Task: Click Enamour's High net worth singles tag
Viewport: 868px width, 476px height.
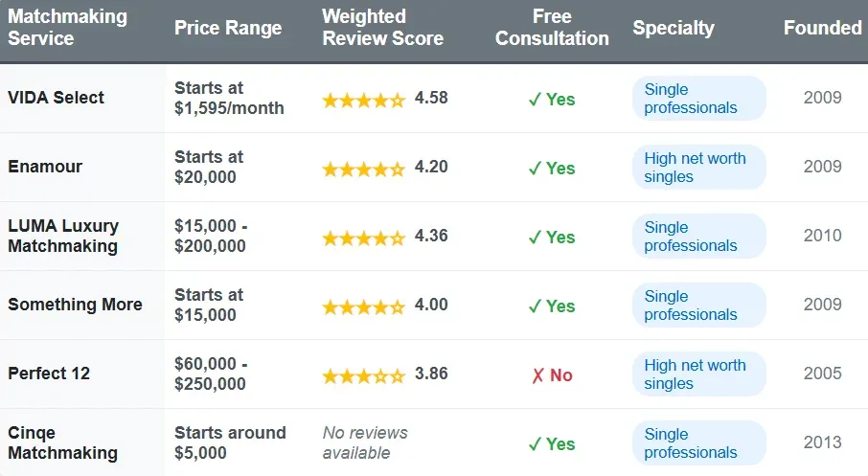Action: 698,168
